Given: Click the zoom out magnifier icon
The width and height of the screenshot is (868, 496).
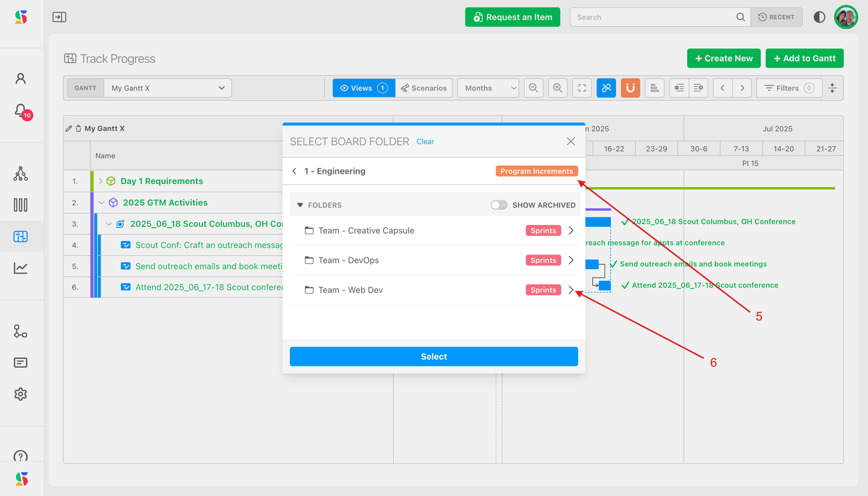Looking at the screenshot, I should 533,88.
